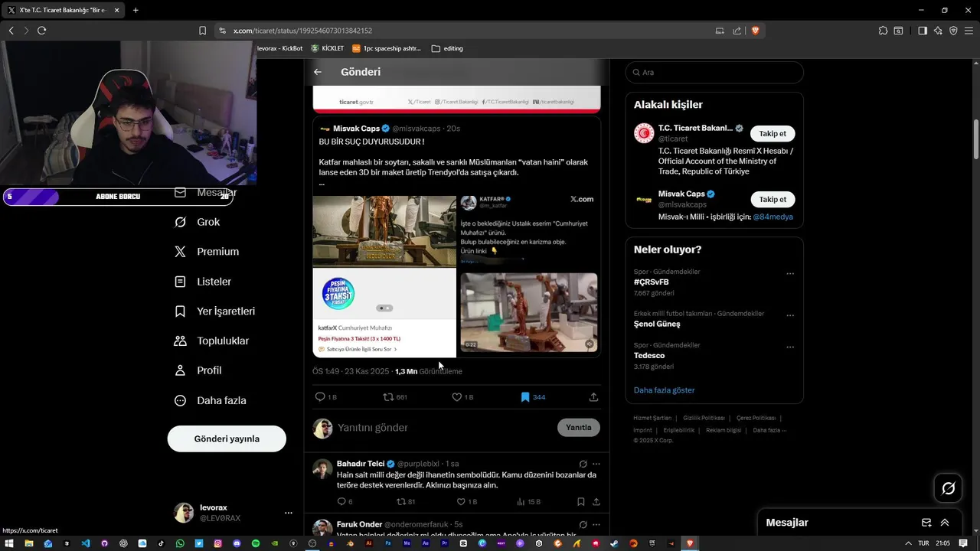The width and height of the screenshot is (980, 551).
Task: Expand the Mesajlar drawer with double chevron
Action: click(x=945, y=523)
